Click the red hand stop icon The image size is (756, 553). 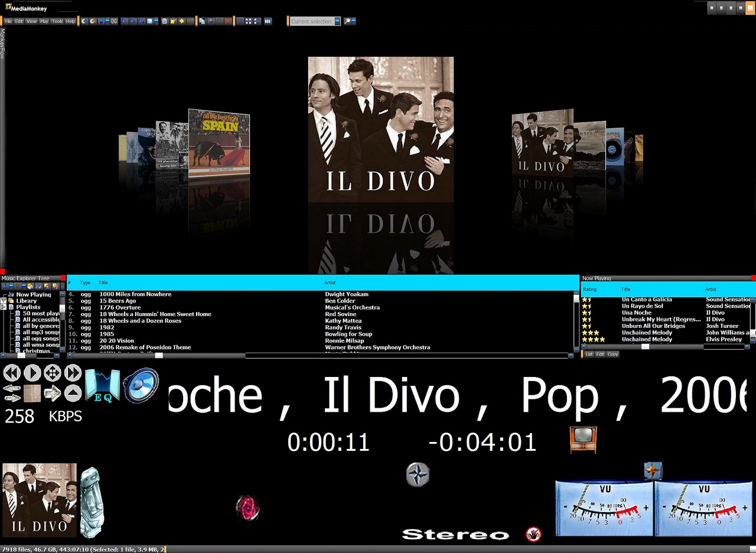point(533,534)
